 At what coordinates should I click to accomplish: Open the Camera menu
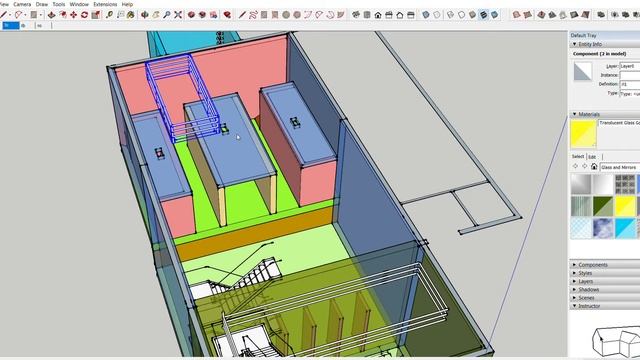click(x=22, y=4)
